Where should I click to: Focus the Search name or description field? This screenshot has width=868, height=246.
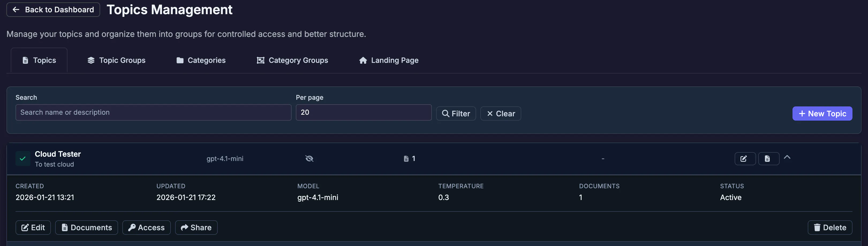pyautogui.click(x=153, y=112)
